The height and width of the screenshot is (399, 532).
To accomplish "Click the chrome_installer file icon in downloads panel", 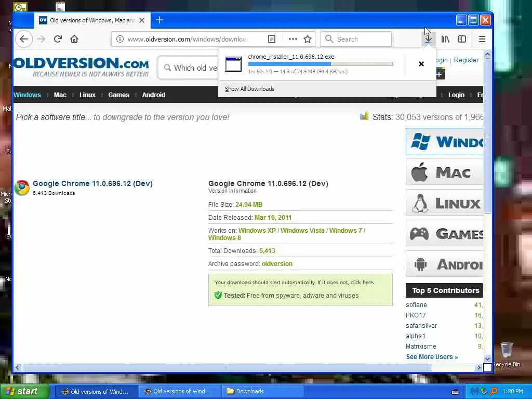I will [233, 64].
